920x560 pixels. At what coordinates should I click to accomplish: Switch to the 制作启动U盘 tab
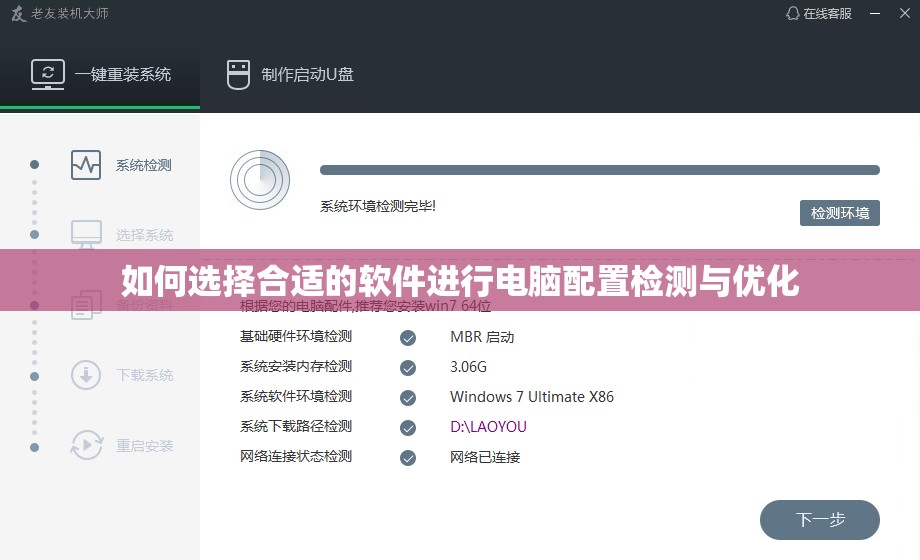290,75
